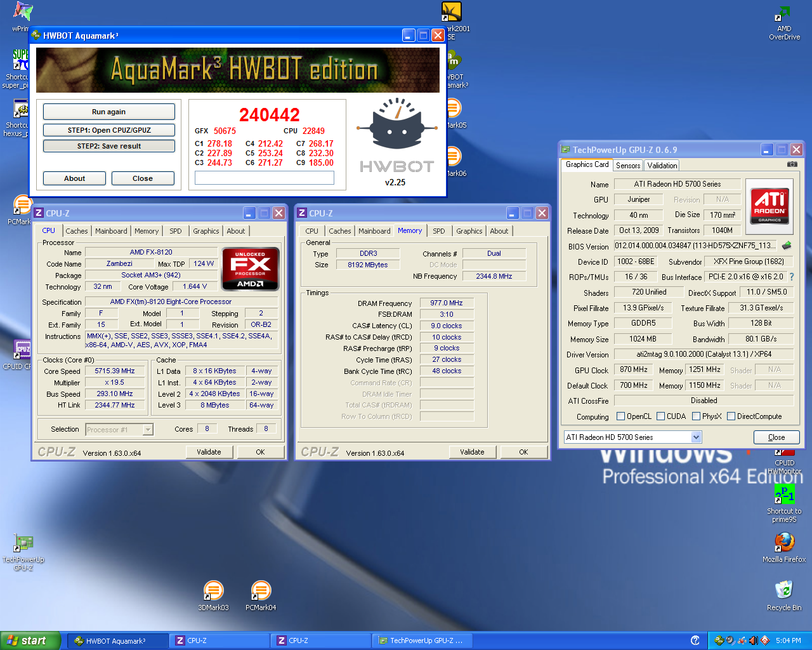Image resolution: width=812 pixels, height=650 pixels.
Task: Click the clock showing 5:04 PM
Action: [788, 640]
